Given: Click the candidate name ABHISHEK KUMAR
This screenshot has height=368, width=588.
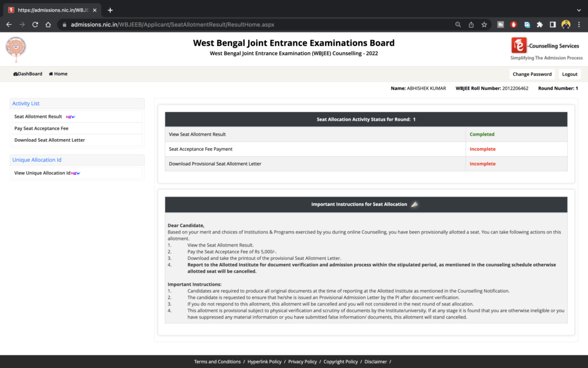Looking at the screenshot, I should tap(427, 88).
